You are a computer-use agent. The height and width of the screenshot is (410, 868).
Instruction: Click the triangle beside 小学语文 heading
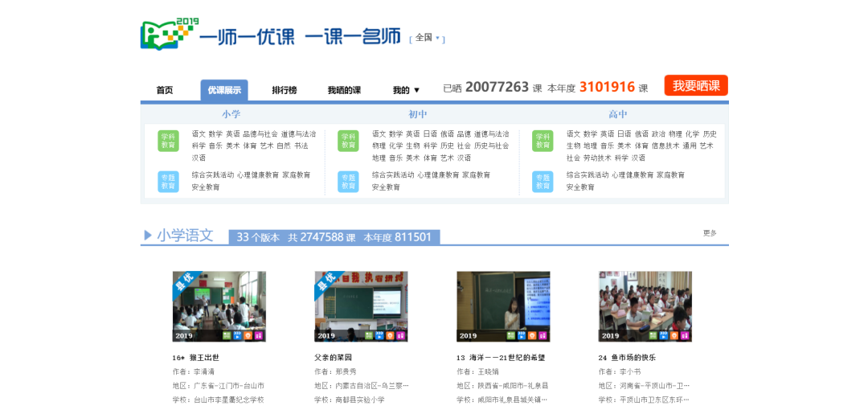148,236
